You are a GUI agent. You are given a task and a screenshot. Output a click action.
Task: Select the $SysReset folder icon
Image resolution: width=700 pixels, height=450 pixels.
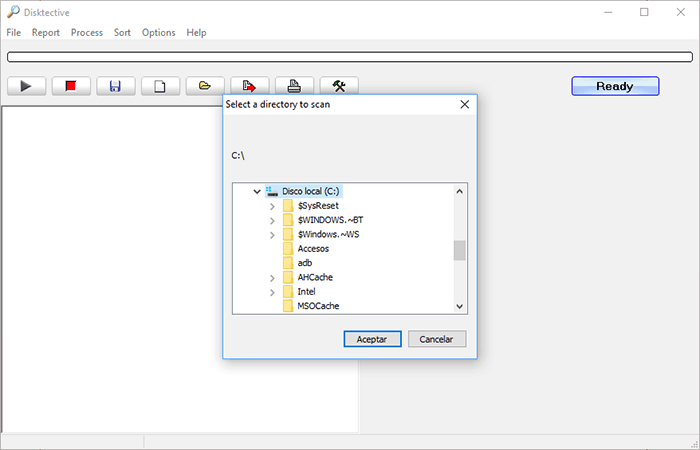coord(288,206)
